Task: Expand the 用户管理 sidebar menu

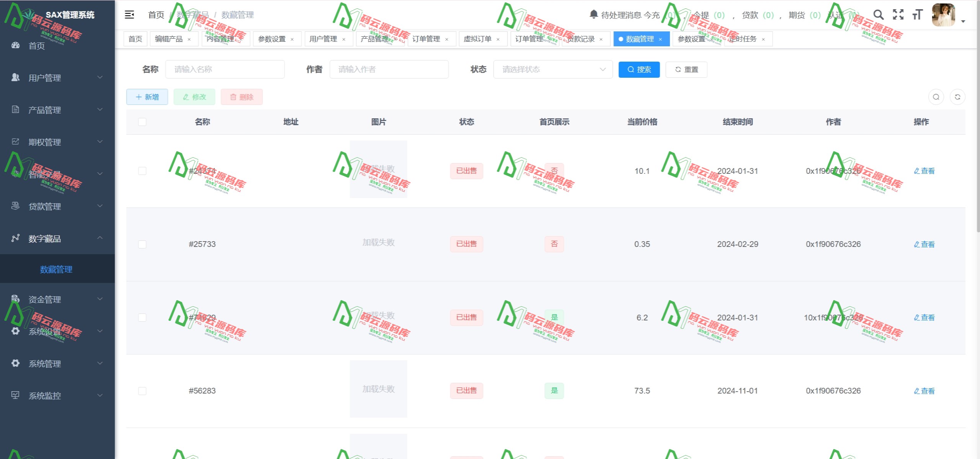Action: [57, 78]
